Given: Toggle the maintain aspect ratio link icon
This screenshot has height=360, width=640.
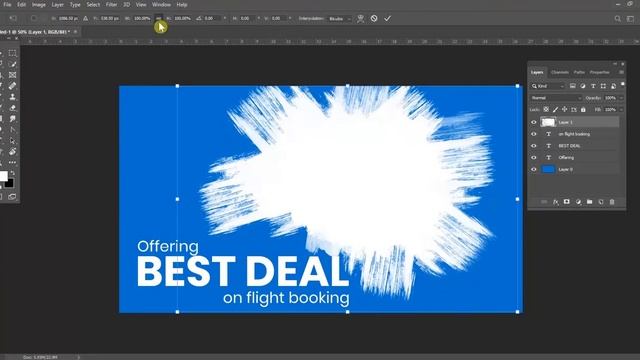Looking at the screenshot, I should click(x=159, y=18).
